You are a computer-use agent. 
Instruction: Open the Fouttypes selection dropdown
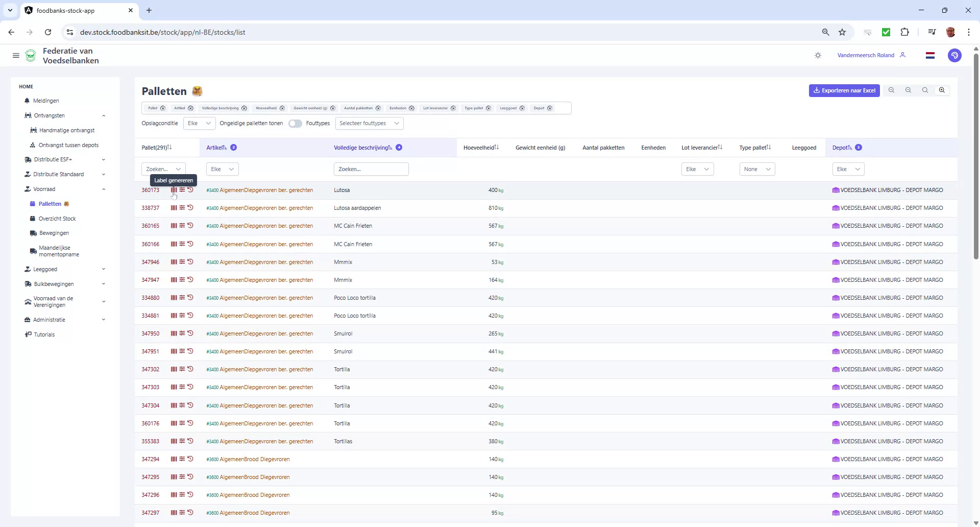point(369,123)
